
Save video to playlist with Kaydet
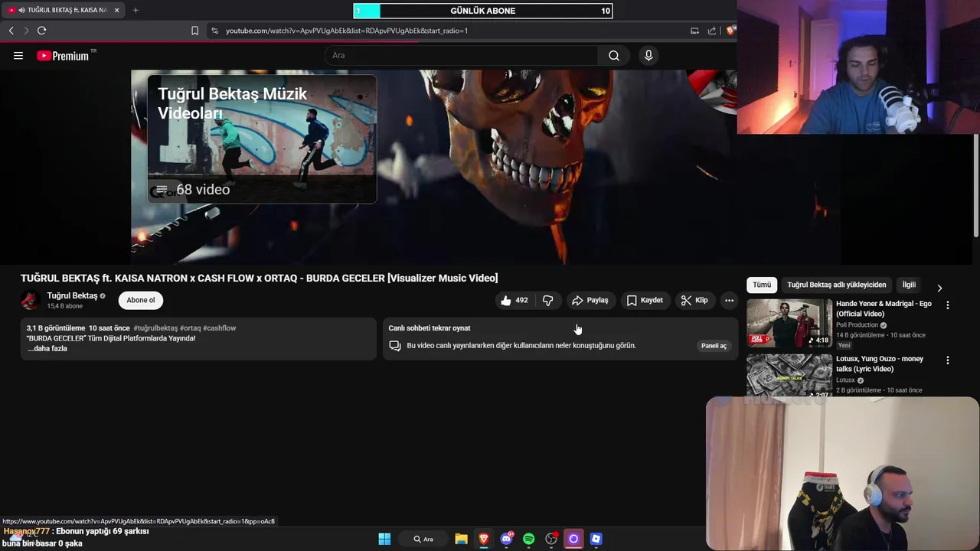pyautogui.click(x=645, y=301)
